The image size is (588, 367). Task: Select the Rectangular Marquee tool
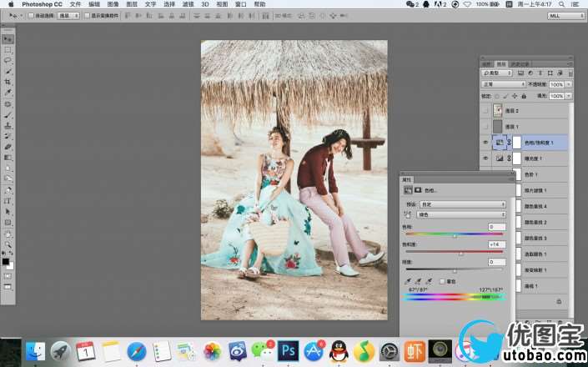(8, 49)
